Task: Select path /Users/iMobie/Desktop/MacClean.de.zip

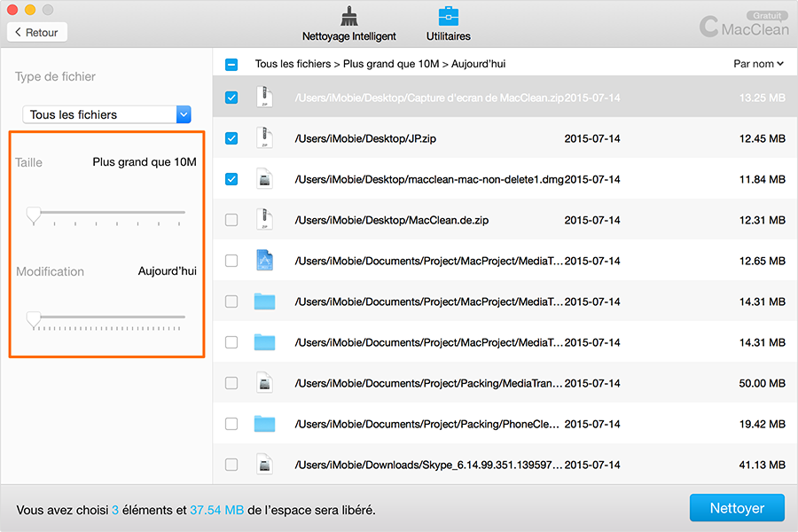Action: 391,220
